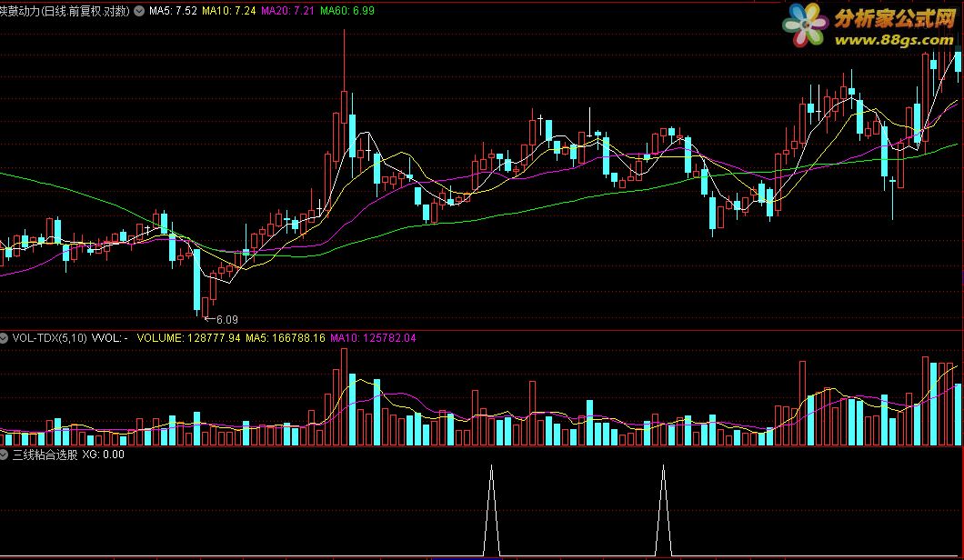Screen dimensions: 964x560
Task: Click the later XG signal spike
Action: 663,510
